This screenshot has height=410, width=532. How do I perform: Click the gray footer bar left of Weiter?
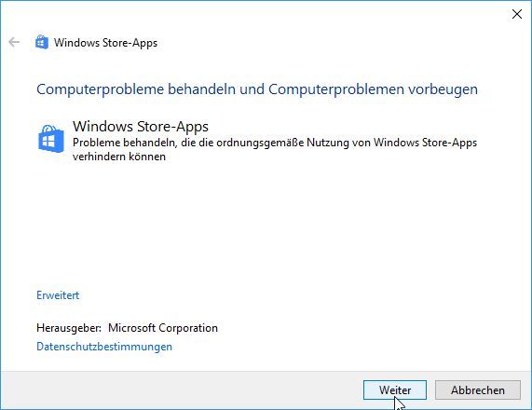(182, 390)
